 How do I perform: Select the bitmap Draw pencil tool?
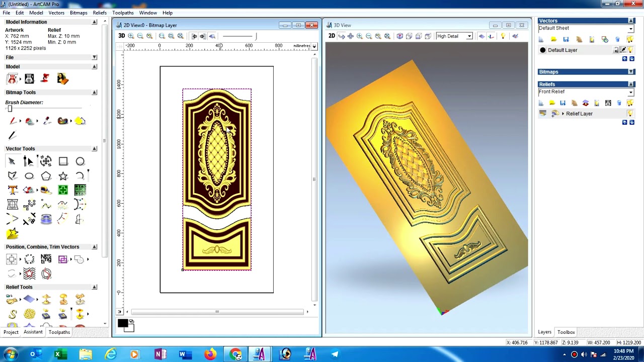coord(12,135)
